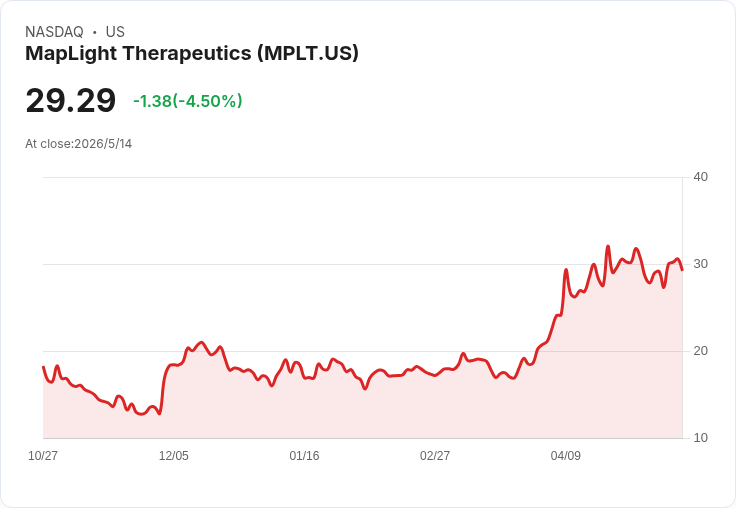Select the 29.29 closing price figure
This screenshot has height=508, width=736.
click(x=70, y=100)
